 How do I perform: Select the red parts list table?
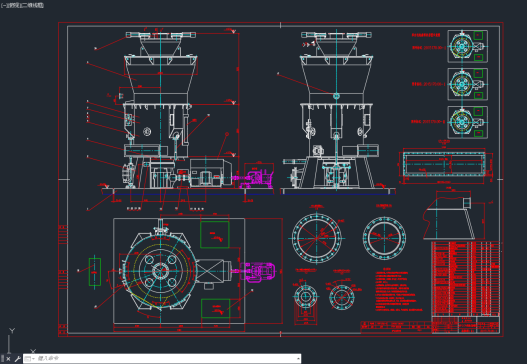coord(465,279)
